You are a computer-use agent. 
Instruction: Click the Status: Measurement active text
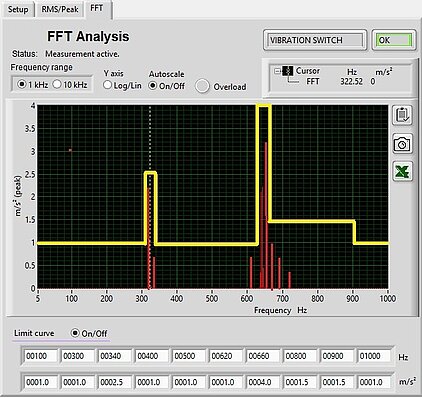(x=66, y=54)
